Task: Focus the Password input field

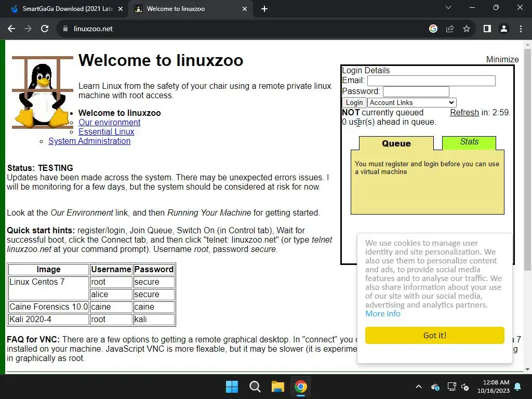Action: [x=416, y=91]
